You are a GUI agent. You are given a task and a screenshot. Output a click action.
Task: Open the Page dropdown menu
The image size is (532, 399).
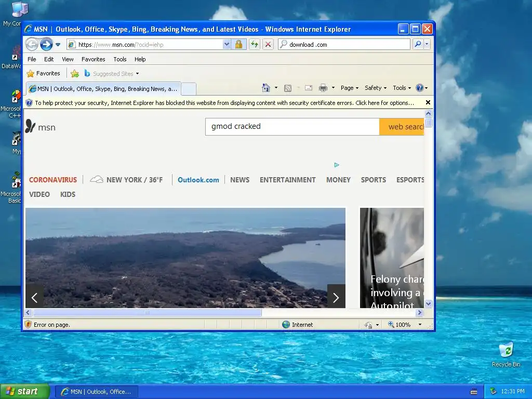coord(350,88)
